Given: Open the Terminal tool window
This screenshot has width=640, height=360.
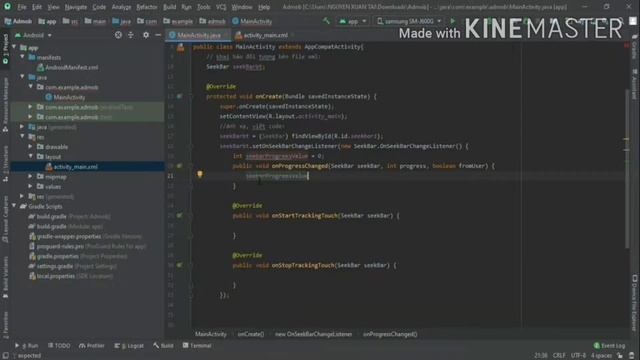Looking at the screenshot, I should pyautogui.click(x=197, y=346).
